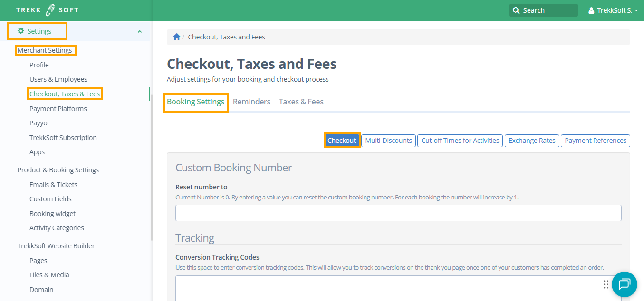The height and width of the screenshot is (301, 644).
Task: Open the Booking widget settings
Action: coord(52,214)
